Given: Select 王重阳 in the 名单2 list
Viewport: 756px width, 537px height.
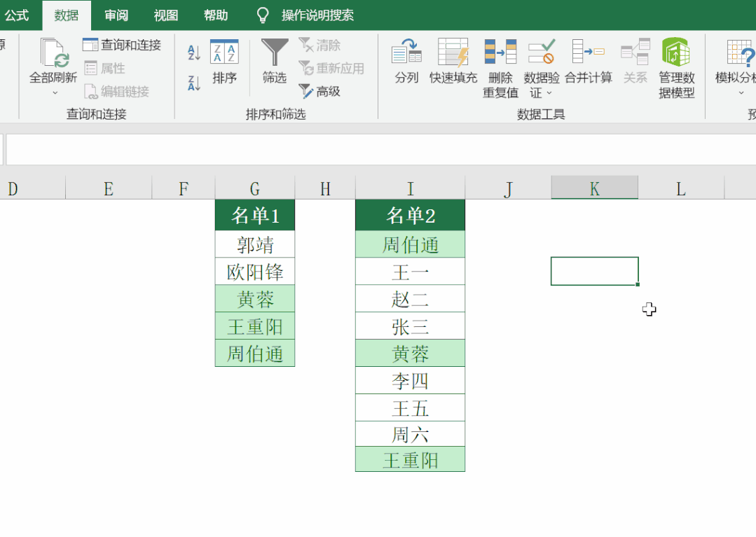Looking at the screenshot, I should pyautogui.click(x=411, y=460).
